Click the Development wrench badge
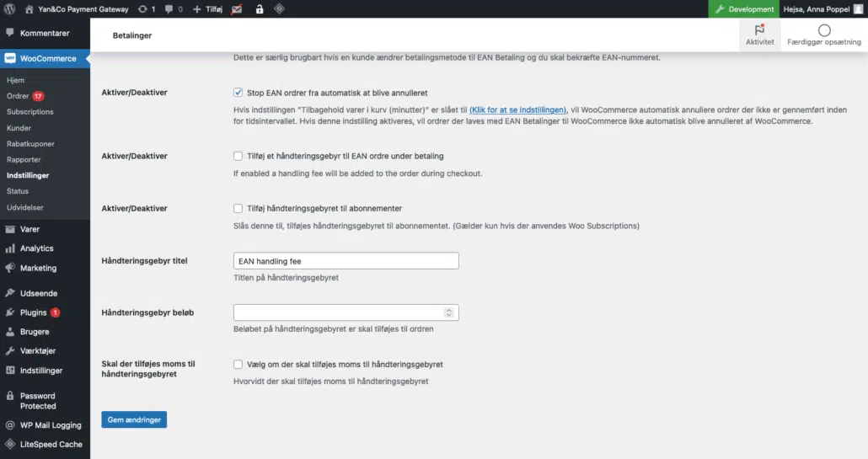Viewport: 868px width, 459px height. coord(743,9)
